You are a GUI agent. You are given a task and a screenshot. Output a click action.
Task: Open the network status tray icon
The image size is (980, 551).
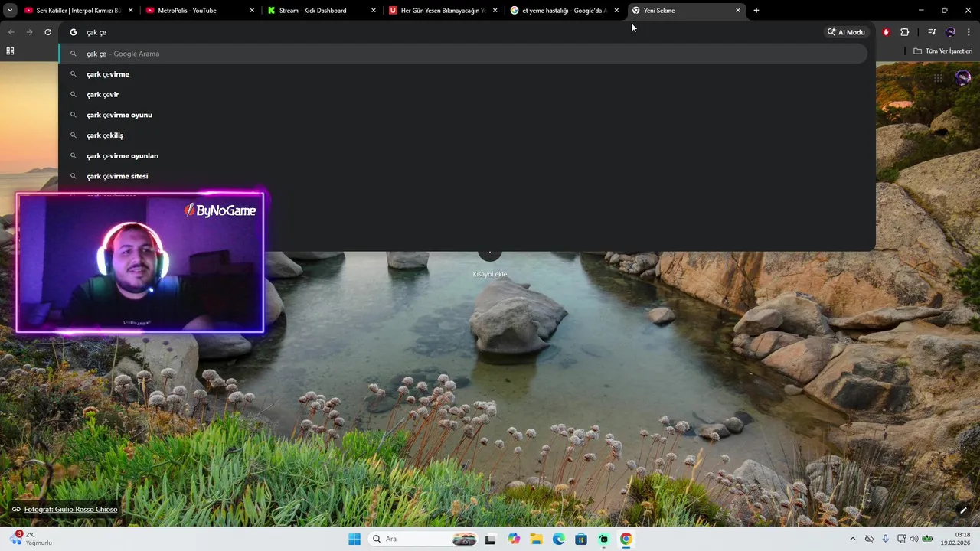[901, 539]
